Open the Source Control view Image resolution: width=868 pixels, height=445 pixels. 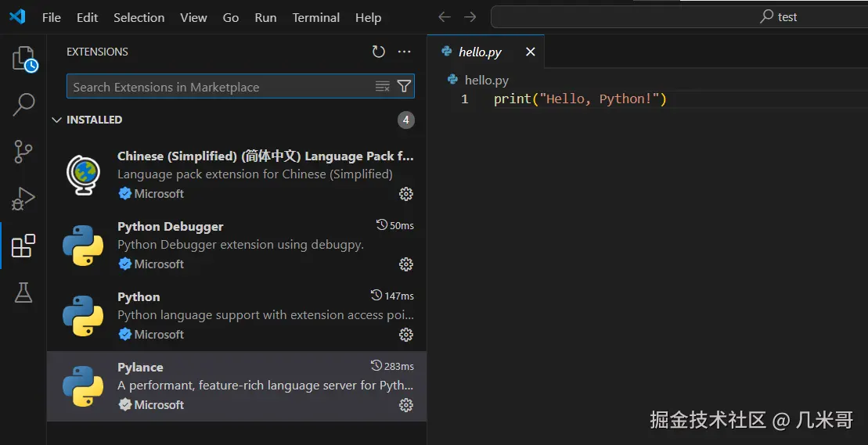click(x=23, y=152)
